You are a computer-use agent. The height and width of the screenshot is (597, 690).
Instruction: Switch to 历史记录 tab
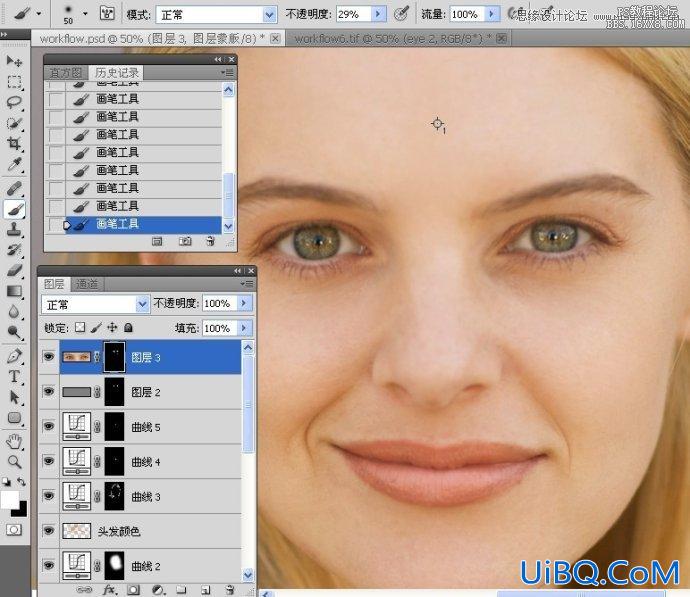(x=117, y=73)
